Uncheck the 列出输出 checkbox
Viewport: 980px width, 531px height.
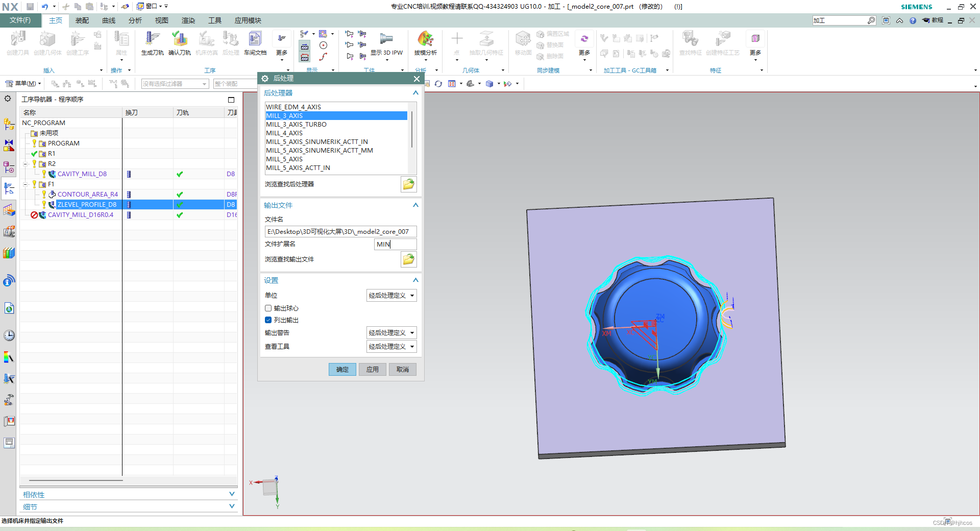tap(268, 320)
